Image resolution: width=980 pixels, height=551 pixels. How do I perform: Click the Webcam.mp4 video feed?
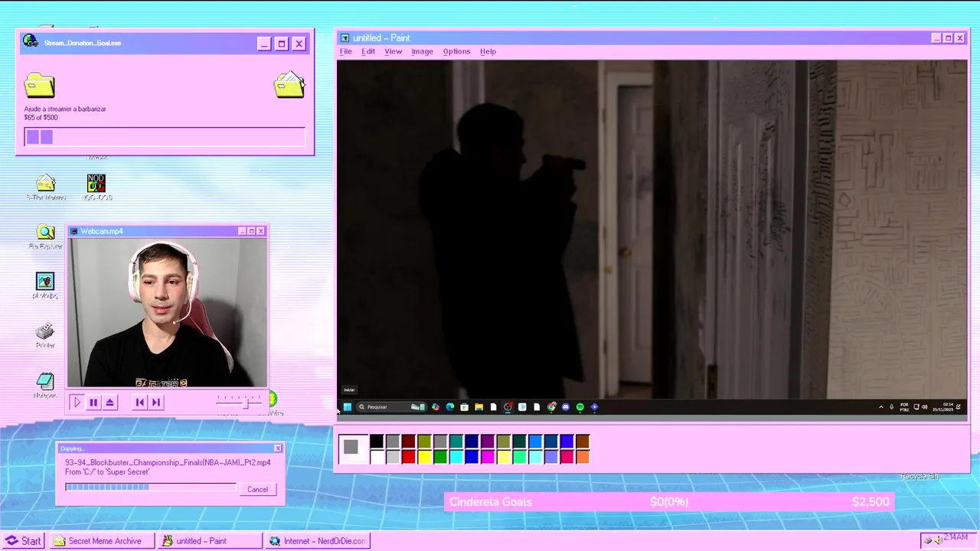pyautogui.click(x=168, y=313)
